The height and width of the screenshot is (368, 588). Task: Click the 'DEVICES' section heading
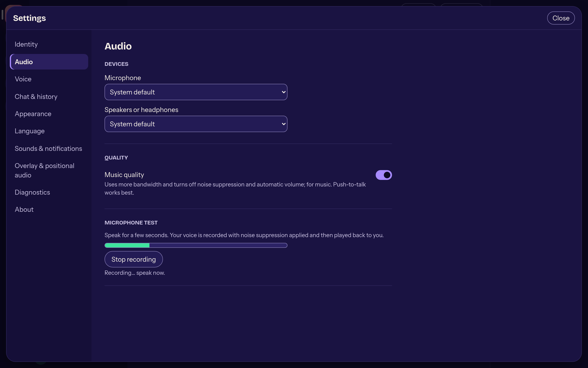116,64
